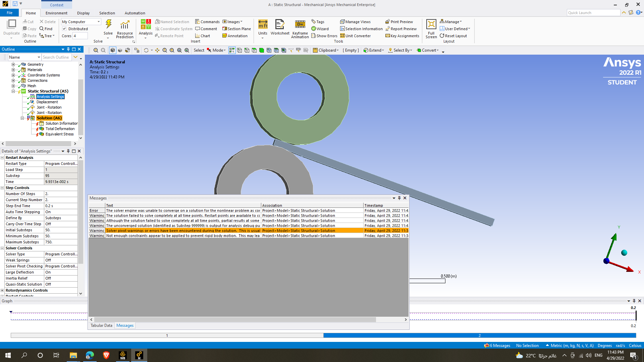Expand the Connections tree node
644x362 pixels.
(13, 80)
